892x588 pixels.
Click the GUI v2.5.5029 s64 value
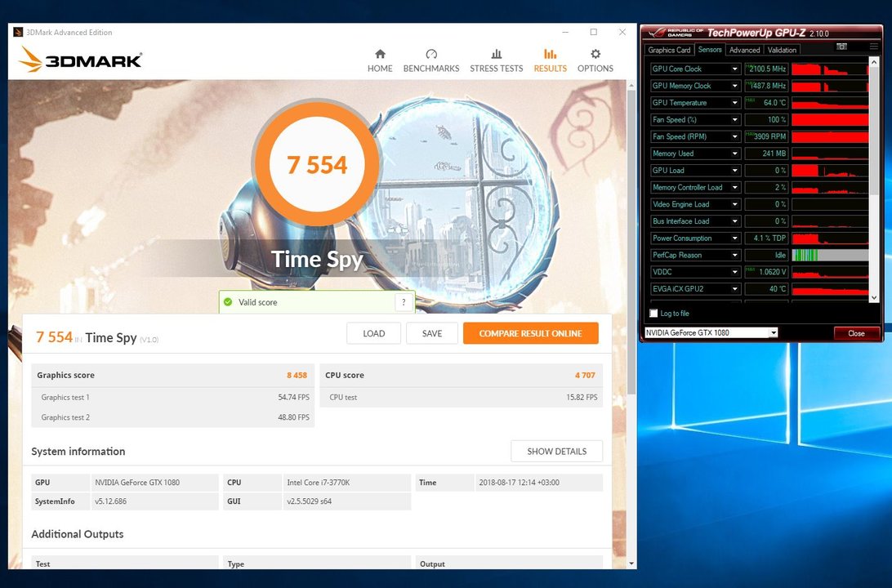[x=309, y=501]
